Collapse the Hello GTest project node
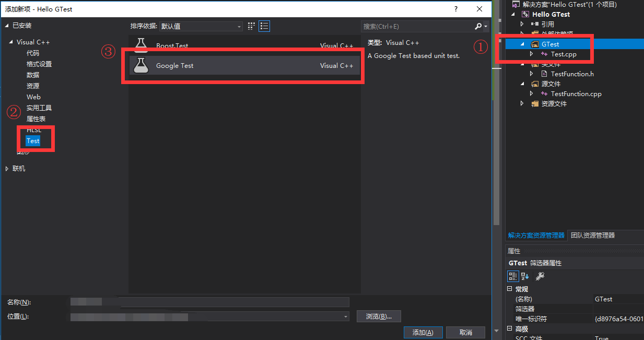The image size is (644, 340). coord(513,14)
